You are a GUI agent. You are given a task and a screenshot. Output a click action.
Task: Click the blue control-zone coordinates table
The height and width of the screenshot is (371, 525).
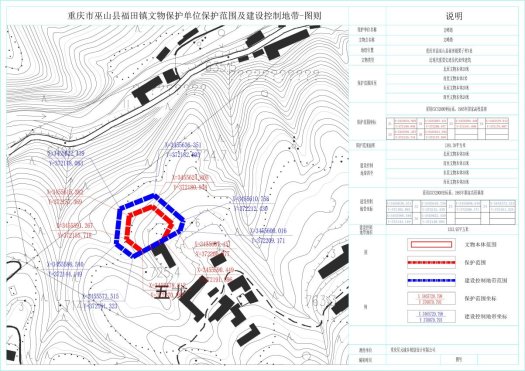point(451,212)
